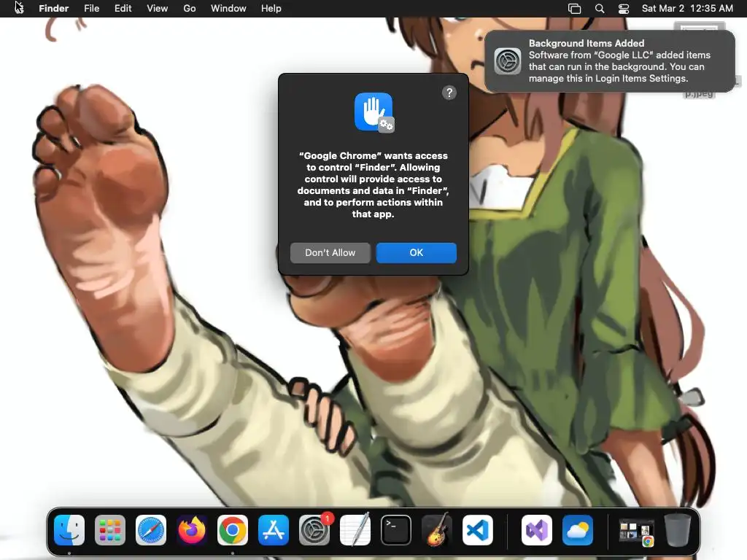Open Control Center in menu bar
747x560 pixels.
(x=624, y=9)
